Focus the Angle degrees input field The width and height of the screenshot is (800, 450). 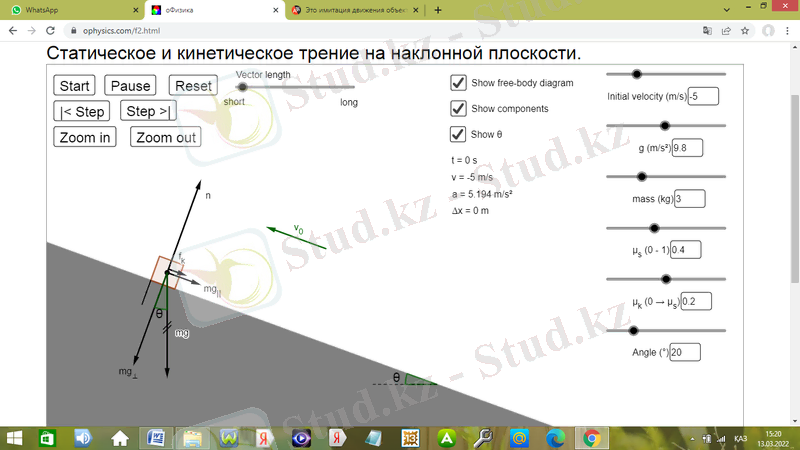tap(685, 352)
